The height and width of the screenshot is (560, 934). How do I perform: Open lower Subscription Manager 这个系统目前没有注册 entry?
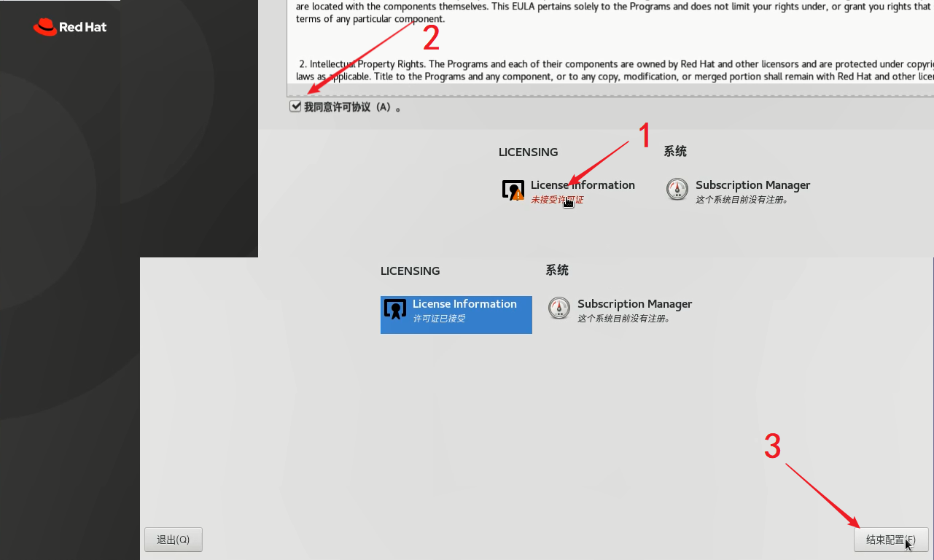point(620,310)
